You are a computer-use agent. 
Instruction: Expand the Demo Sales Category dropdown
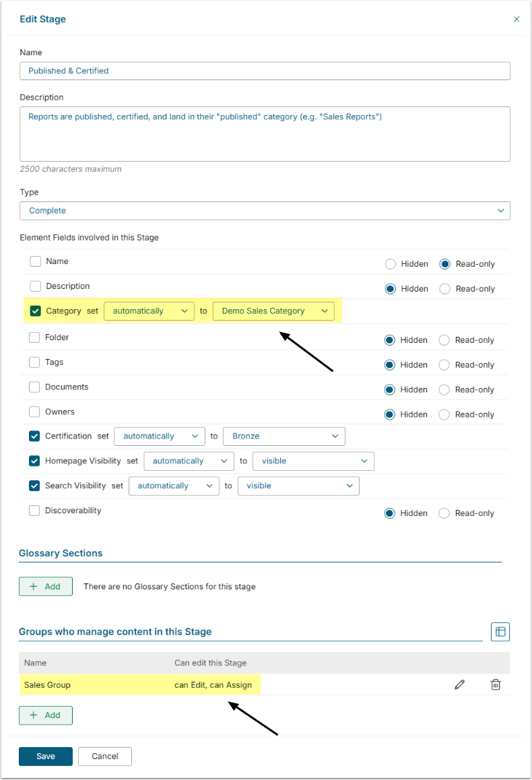(x=273, y=311)
